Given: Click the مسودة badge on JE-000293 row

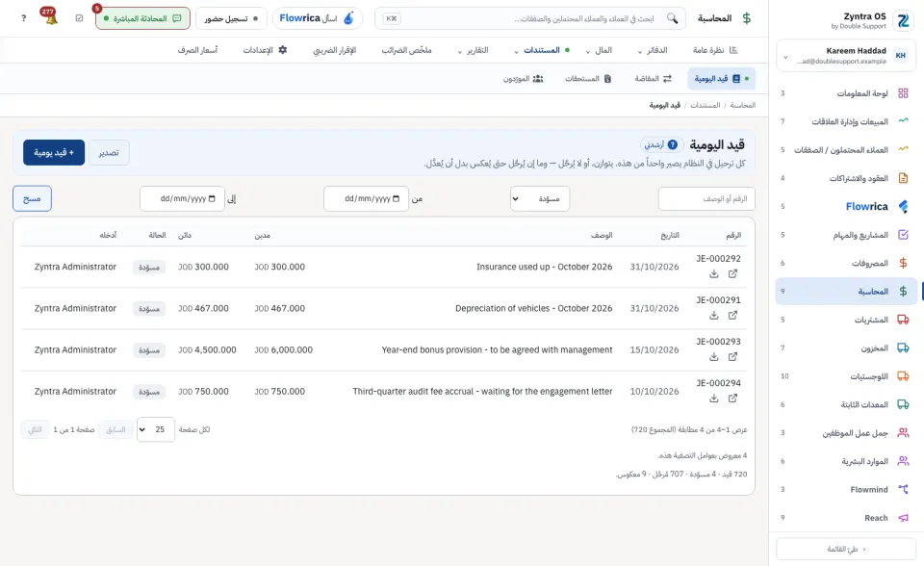Looking at the screenshot, I should pyautogui.click(x=149, y=350).
